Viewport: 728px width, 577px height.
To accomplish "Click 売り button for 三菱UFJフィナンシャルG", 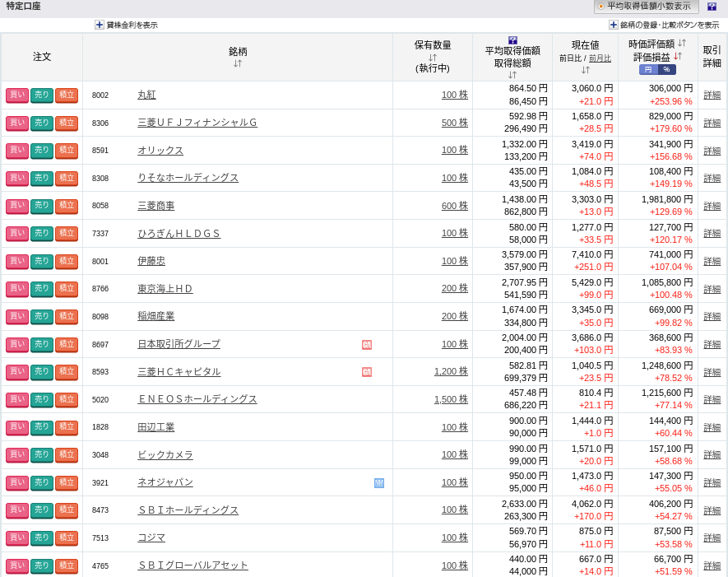I will (42, 123).
